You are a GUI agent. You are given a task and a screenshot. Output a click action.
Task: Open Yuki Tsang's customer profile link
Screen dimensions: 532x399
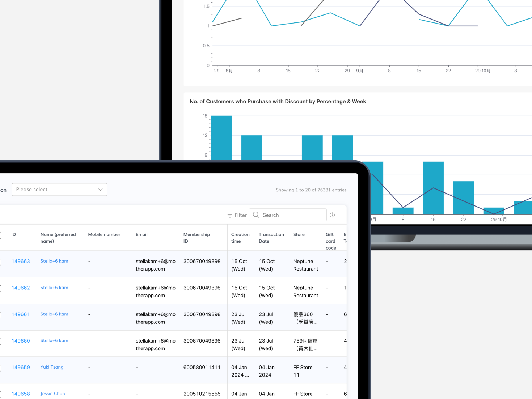pyautogui.click(x=52, y=367)
